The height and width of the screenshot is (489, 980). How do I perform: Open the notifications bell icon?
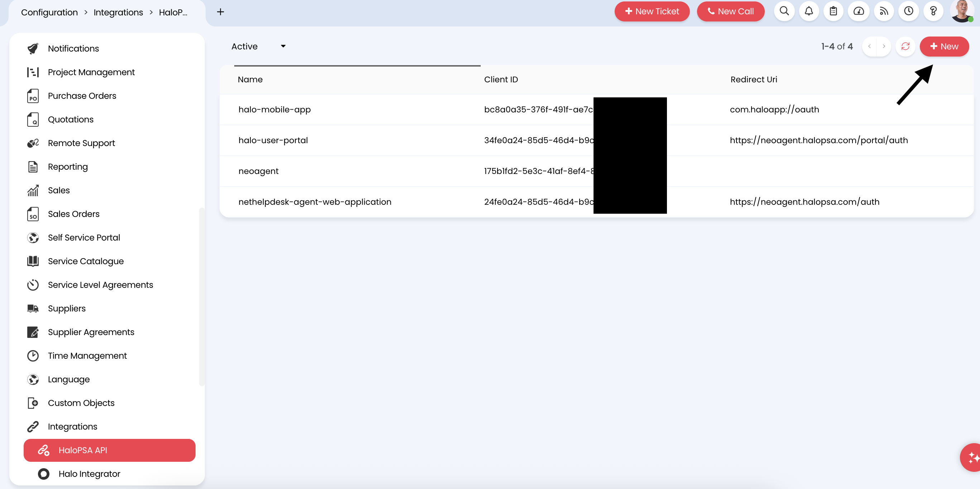tap(809, 11)
